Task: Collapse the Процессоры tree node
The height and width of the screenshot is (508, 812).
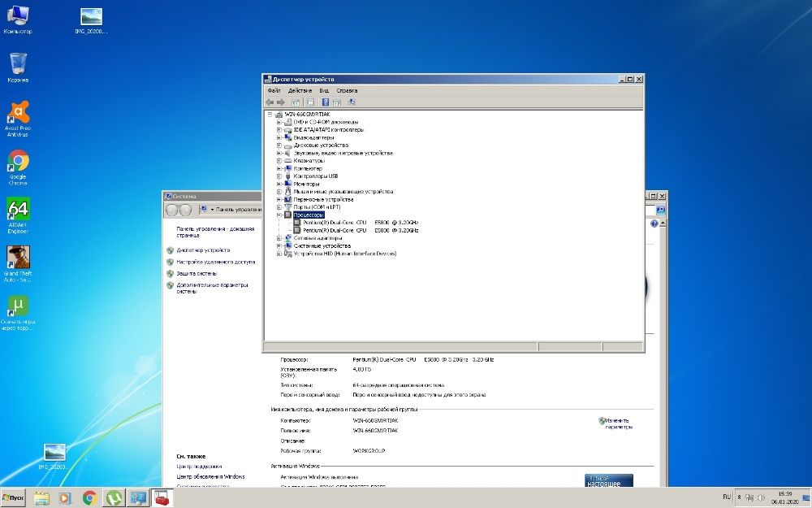Action: pos(279,215)
